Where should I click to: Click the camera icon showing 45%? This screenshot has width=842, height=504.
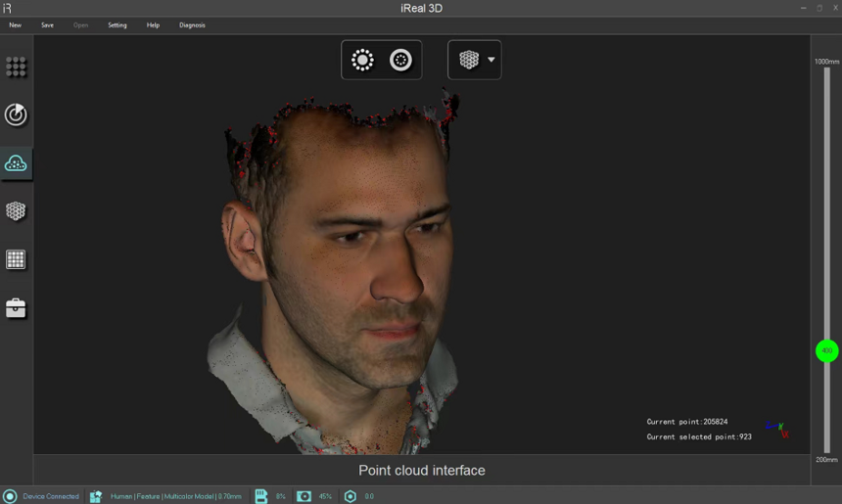[304, 496]
